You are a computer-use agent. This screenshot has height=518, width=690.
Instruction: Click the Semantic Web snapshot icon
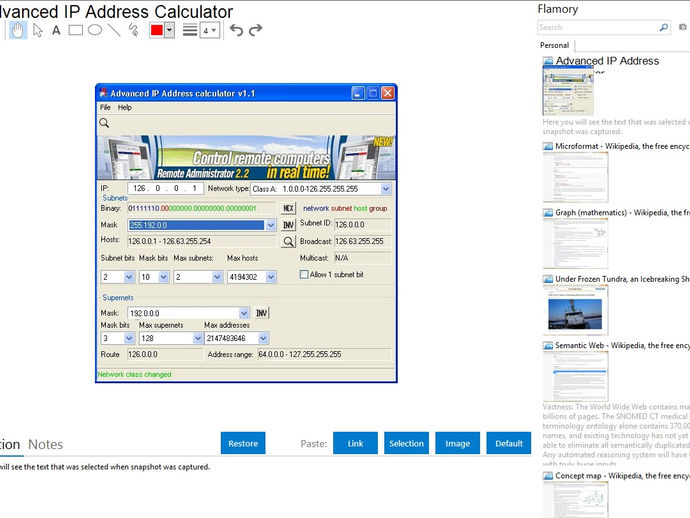548,345
